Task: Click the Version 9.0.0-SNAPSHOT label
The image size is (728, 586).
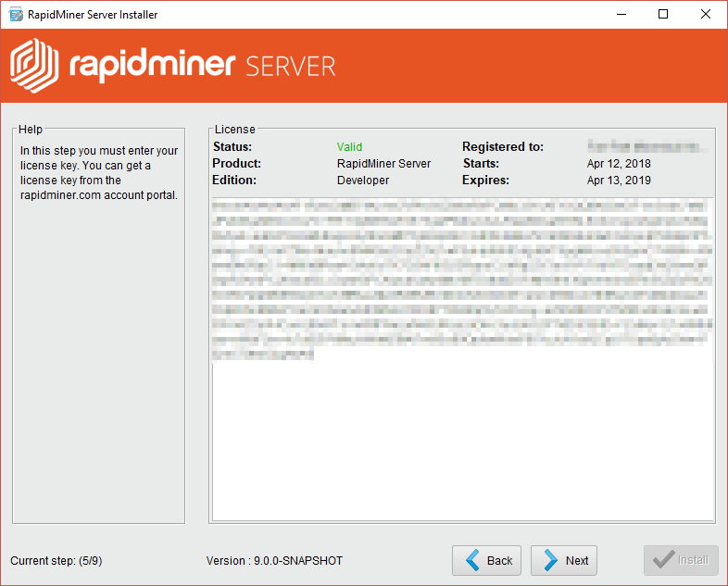Action: (x=274, y=561)
